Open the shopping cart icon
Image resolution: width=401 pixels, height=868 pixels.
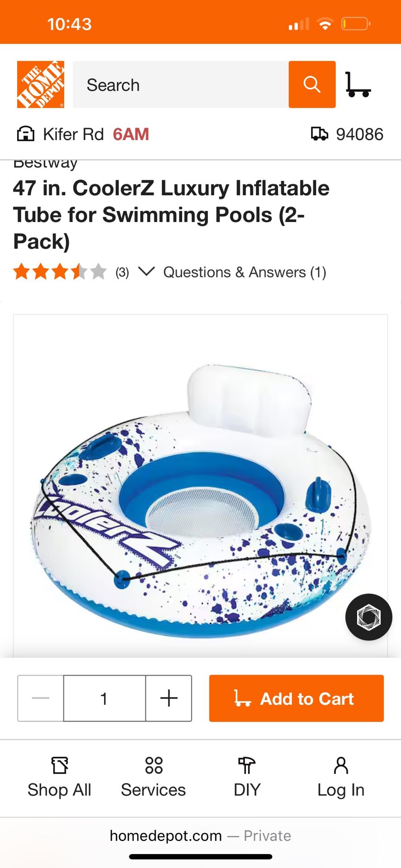pyautogui.click(x=358, y=85)
